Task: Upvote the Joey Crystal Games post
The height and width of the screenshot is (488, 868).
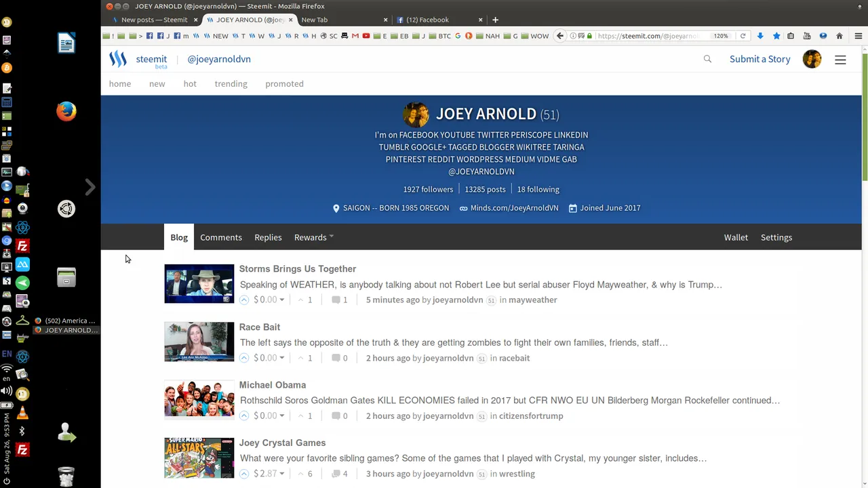Action: tap(244, 474)
